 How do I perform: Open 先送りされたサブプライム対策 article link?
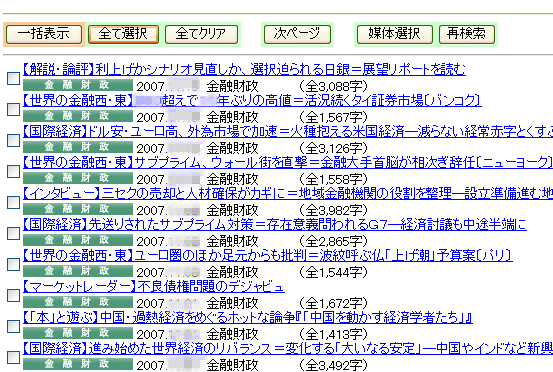[275, 225]
